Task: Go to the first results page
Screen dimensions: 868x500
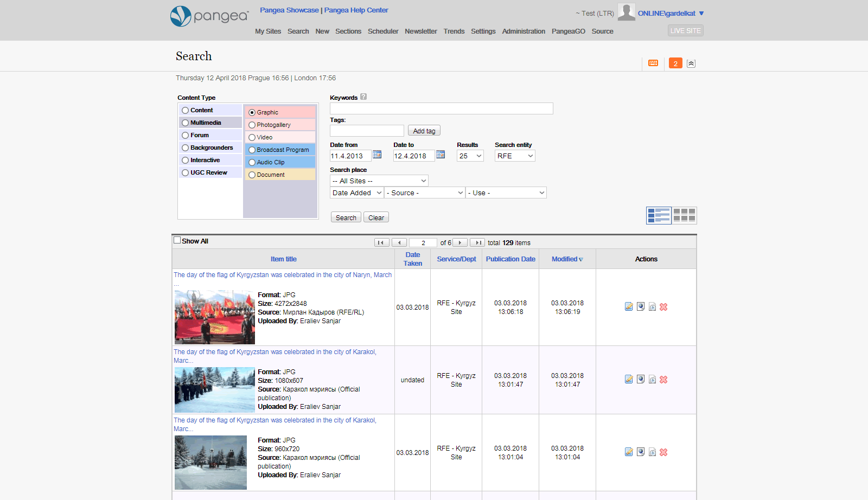Action: click(381, 242)
